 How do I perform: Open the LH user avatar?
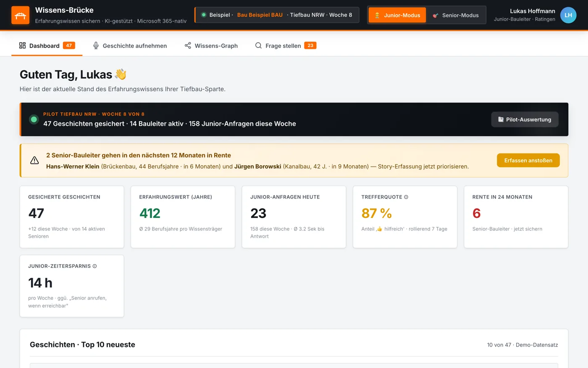tap(568, 15)
